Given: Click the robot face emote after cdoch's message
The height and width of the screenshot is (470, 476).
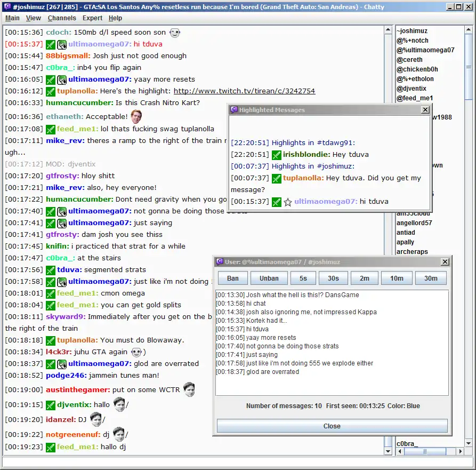Looking at the screenshot, I should point(175,33).
